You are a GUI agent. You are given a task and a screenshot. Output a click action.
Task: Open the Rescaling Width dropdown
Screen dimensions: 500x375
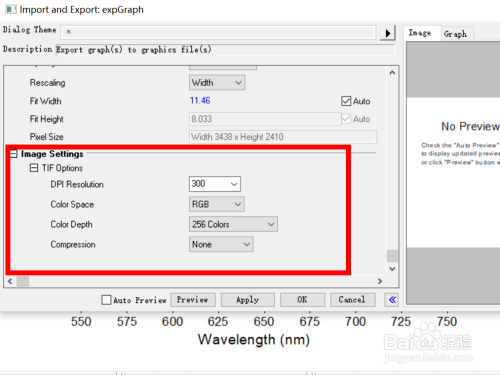pyautogui.click(x=217, y=83)
